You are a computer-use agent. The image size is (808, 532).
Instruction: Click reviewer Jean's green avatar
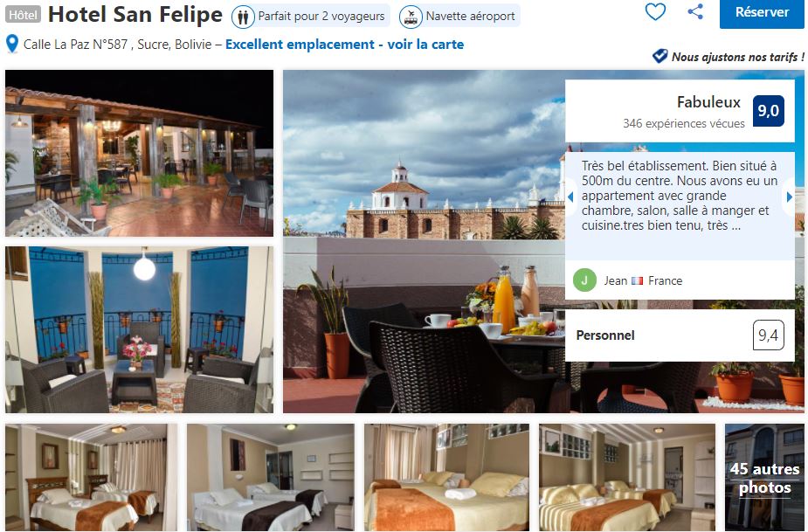584,280
